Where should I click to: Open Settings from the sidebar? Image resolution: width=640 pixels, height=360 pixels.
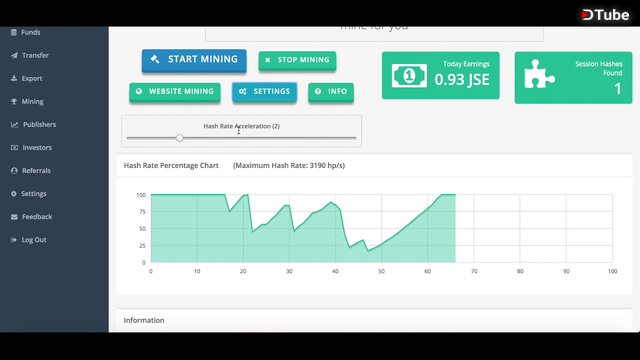(x=33, y=193)
